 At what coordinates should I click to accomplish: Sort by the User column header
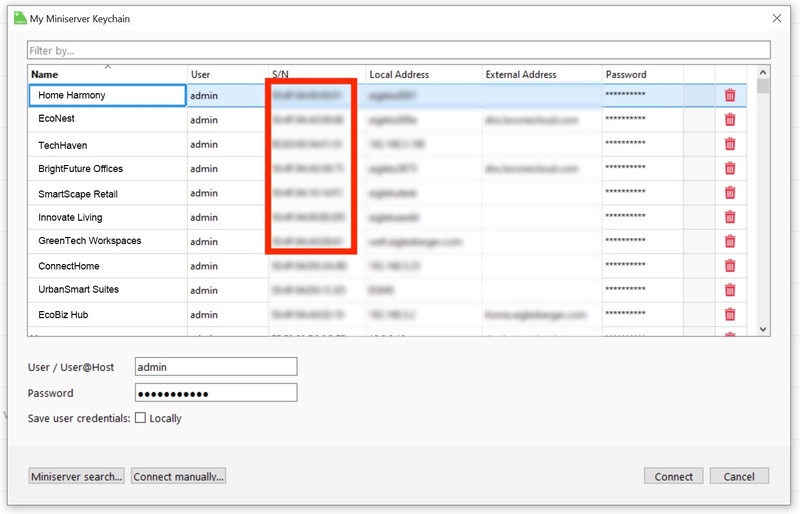point(228,74)
